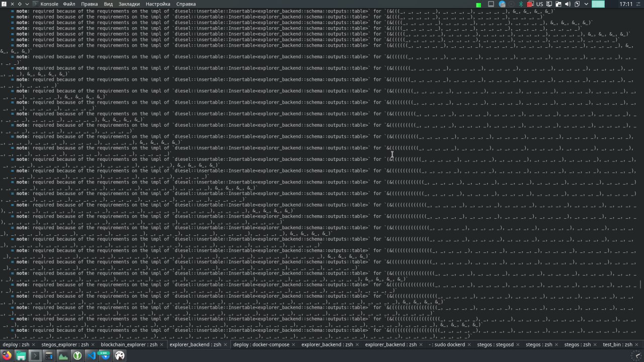
Task: Click the terminal vertical scrollbar handle
Action: (641, 285)
